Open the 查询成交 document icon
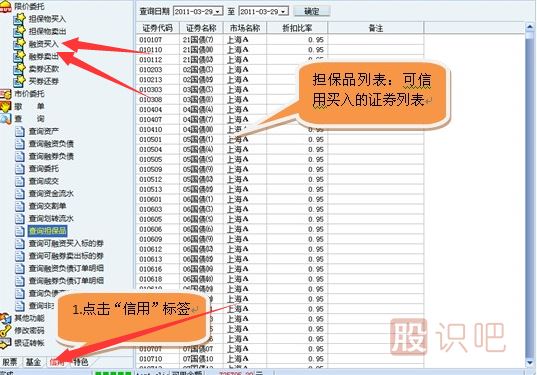The width and height of the screenshot is (537, 375). pyautogui.click(x=20, y=181)
